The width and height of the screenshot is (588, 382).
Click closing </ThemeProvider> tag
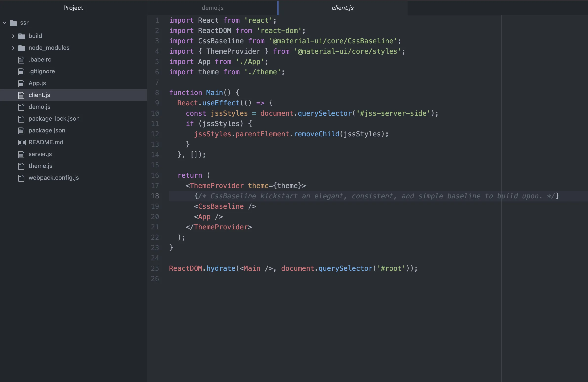[219, 227]
